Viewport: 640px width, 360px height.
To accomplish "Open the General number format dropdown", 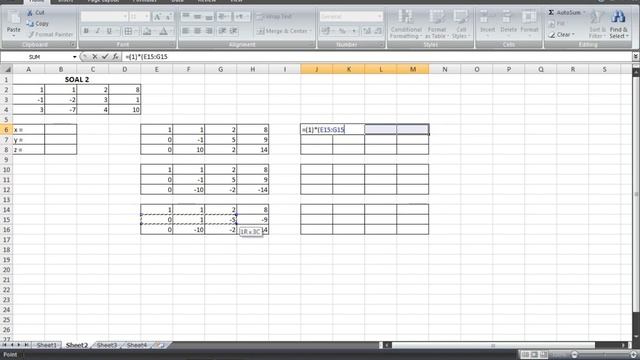I will coord(380,17).
